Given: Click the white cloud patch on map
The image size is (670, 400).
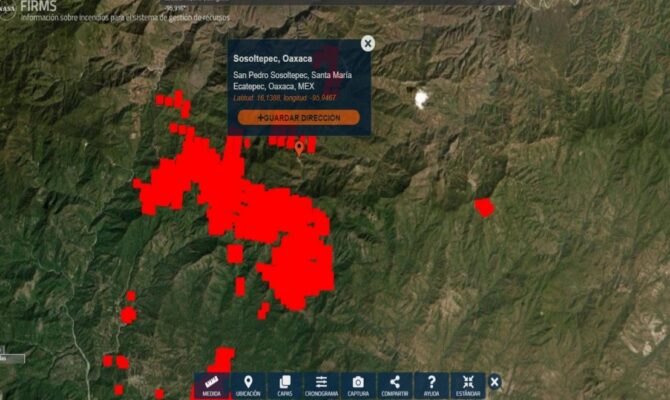Looking at the screenshot, I should tap(421, 98).
